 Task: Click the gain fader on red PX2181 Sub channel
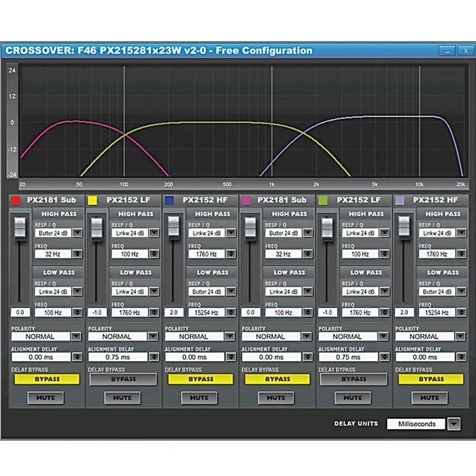point(20,227)
